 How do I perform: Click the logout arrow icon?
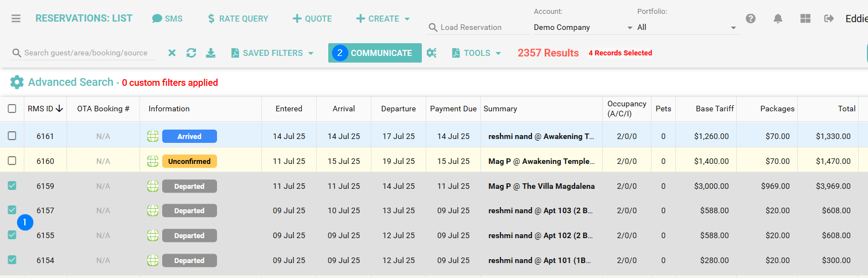point(829,19)
